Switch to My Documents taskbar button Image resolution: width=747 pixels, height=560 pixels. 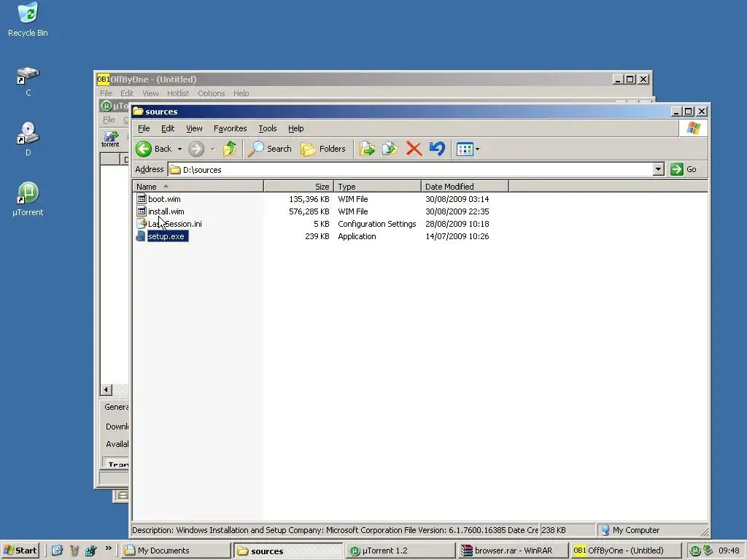(x=176, y=551)
